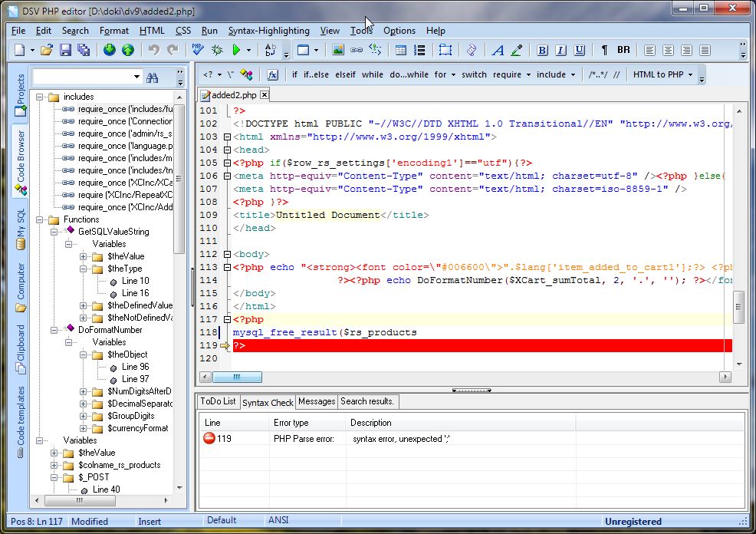Open the Run dropdown arrow
The width and height of the screenshot is (756, 534).
[248, 50]
